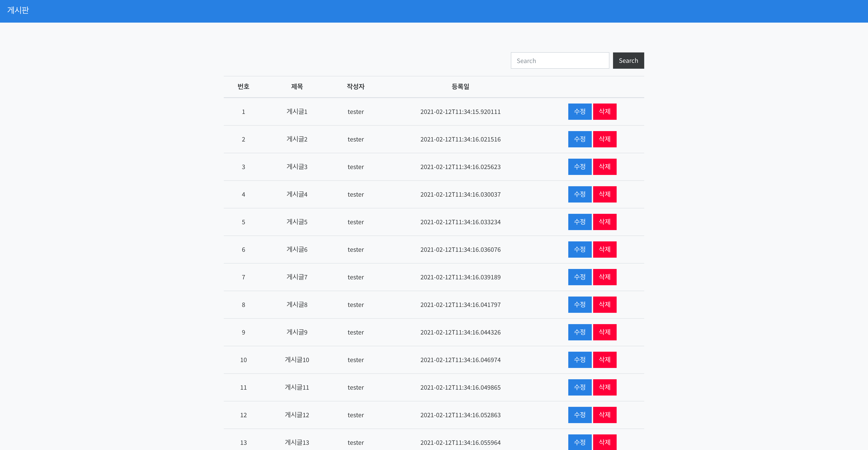Screen dimensions: 868x450
Task: Select the 등록일 column header
Action: click(x=460, y=87)
